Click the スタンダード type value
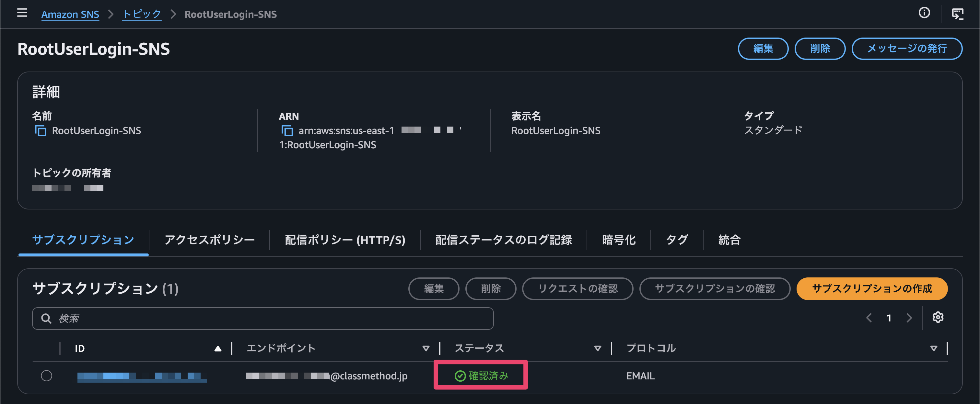Screen dimensions: 980x404 [x=773, y=130]
